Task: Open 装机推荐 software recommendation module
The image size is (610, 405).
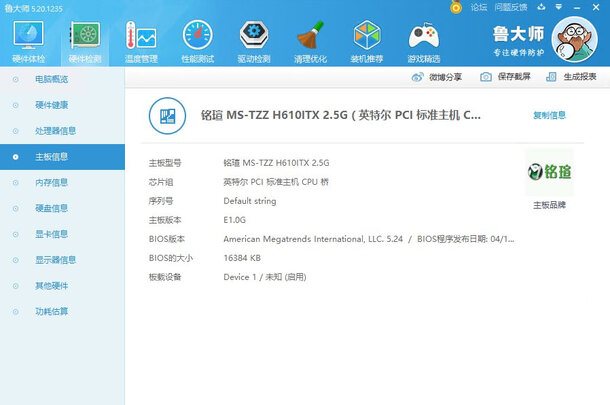Action: (x=367, y=40)
